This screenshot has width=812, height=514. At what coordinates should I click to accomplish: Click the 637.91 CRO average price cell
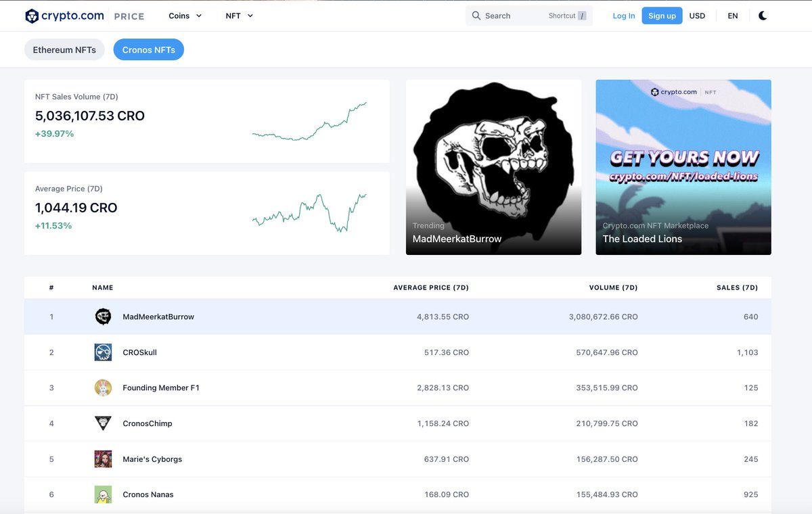(448, 459)
